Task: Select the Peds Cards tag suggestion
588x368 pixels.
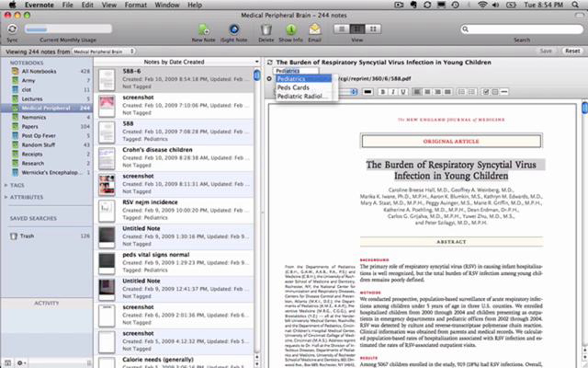Action: pyautogui.click(x=303, y=87)
